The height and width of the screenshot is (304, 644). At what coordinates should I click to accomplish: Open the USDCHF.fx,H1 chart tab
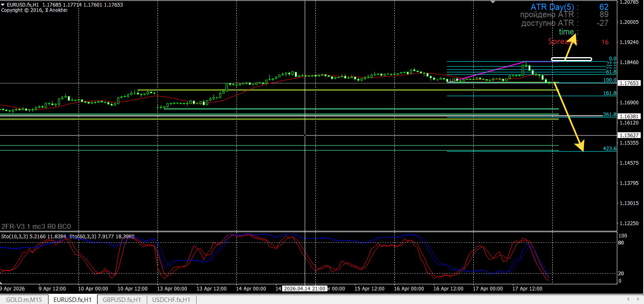171,300
